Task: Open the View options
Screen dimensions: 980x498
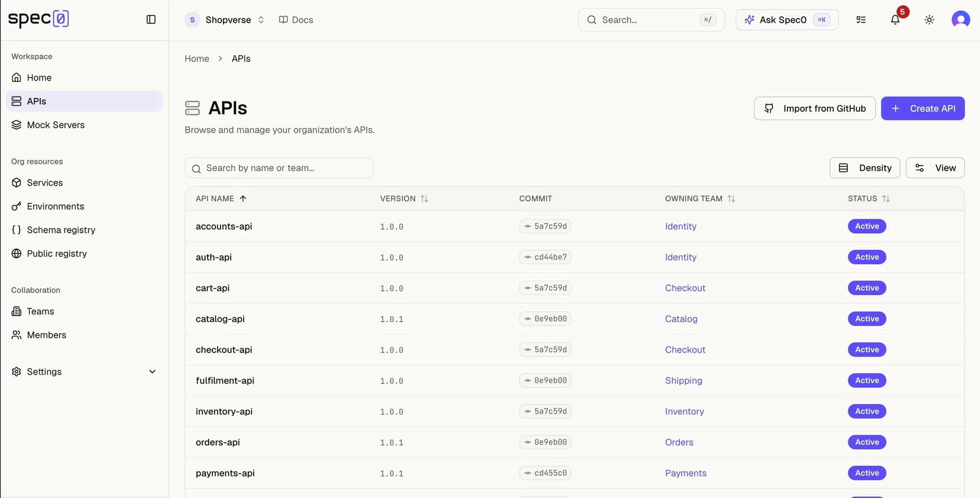Action: pyautogui.click(x=935, y=168)
